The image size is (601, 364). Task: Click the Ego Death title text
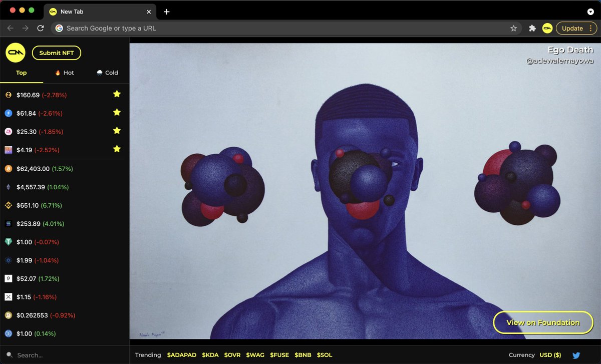570,50
